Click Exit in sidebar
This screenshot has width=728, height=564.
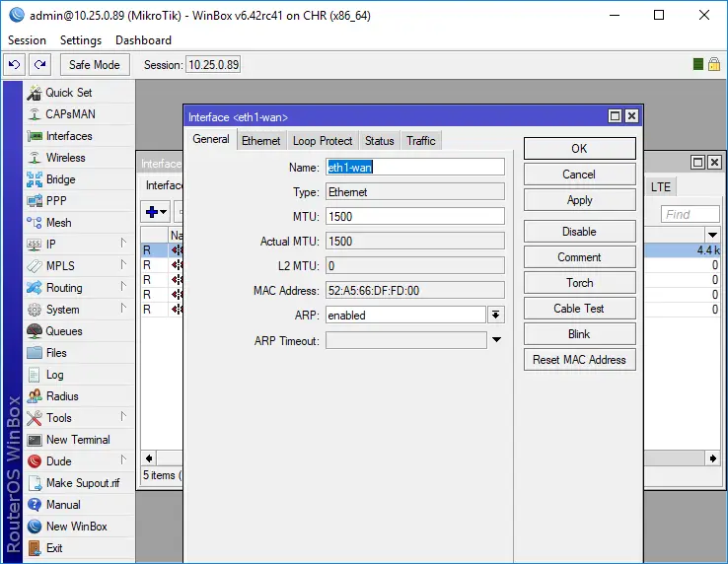click(79, 548)
